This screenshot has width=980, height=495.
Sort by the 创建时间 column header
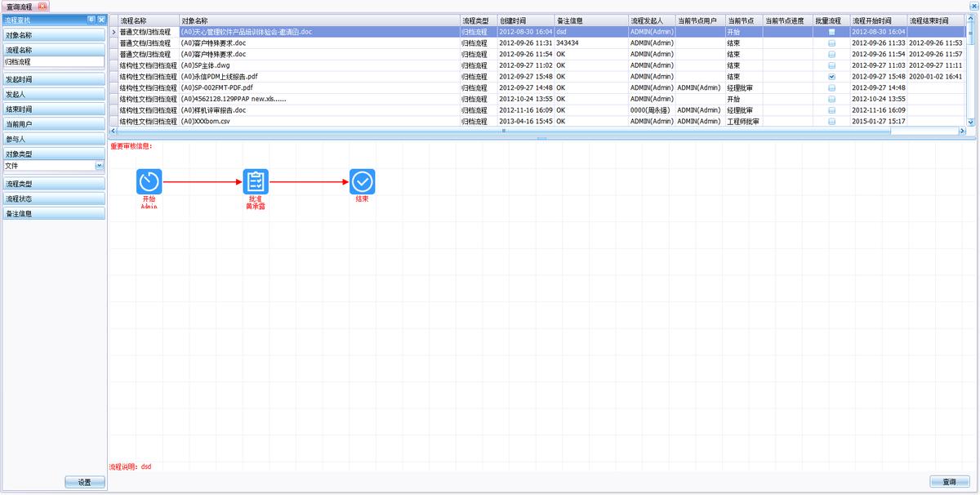click(x=524, y=20)
